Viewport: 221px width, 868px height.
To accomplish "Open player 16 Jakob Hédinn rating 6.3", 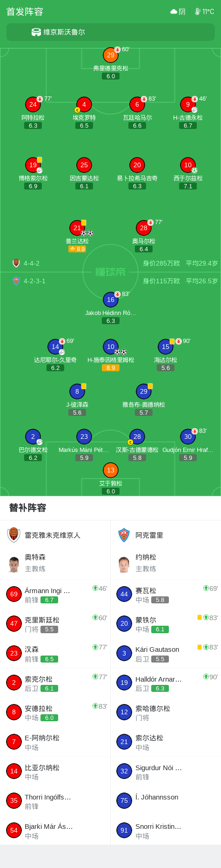I will pyautogui.click(x=110, y=321).
